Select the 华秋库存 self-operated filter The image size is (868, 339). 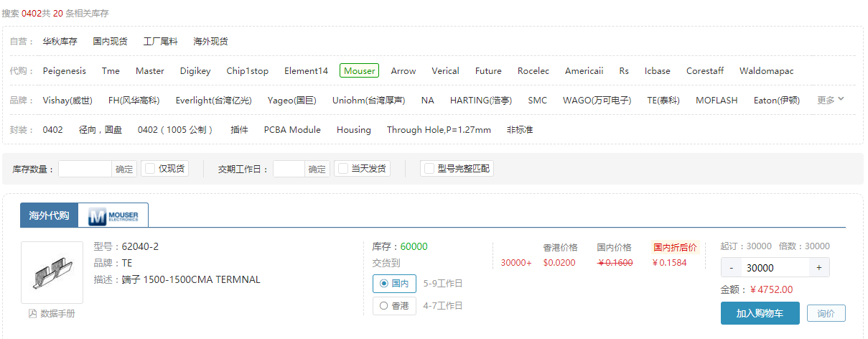click(x=60, y=42)
